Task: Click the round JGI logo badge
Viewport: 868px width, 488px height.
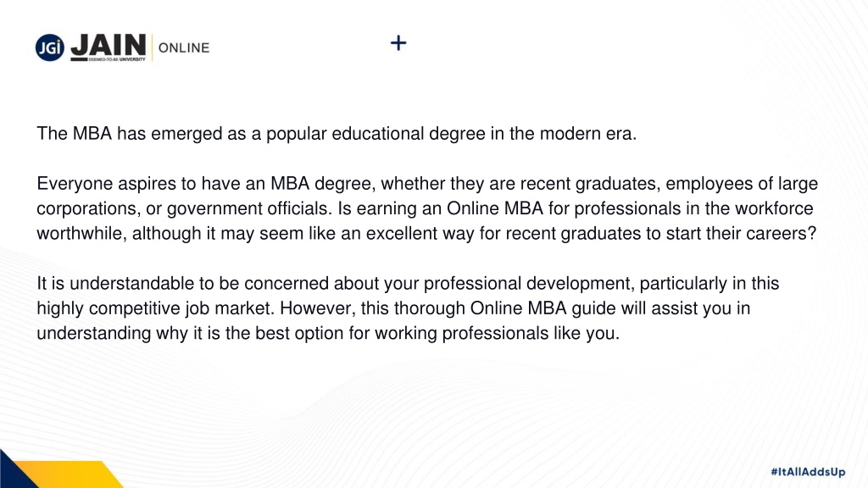Action: (x=50, y=47)
